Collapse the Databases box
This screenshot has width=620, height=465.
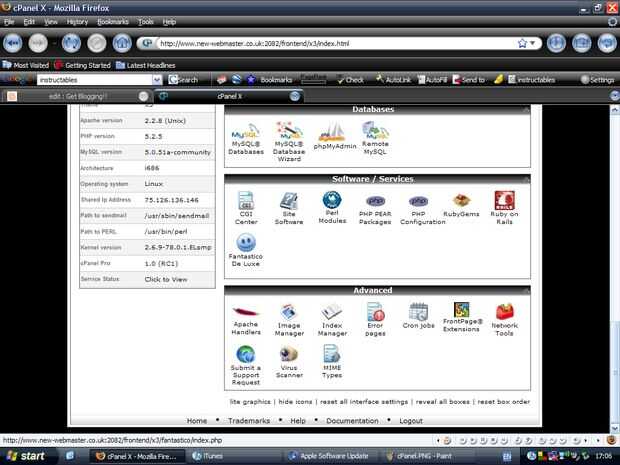525,110
